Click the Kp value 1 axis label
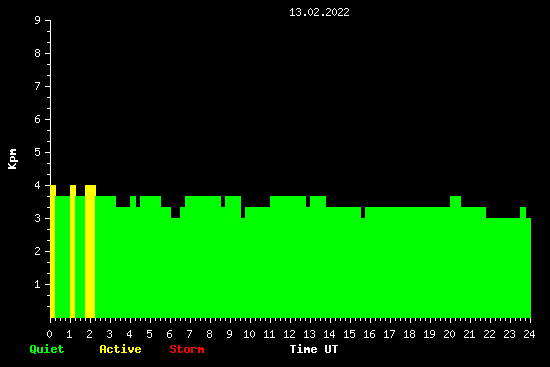The width and height of the screenshot is (550, 367). (38, 284)
